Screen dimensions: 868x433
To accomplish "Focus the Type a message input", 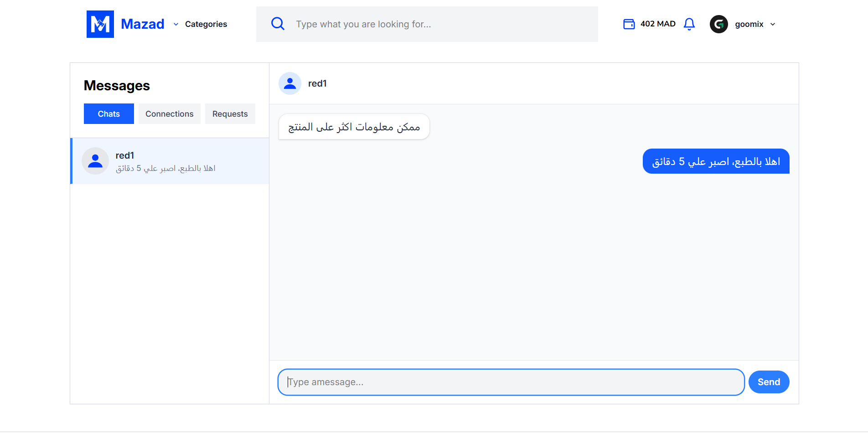I will [511, 382].
